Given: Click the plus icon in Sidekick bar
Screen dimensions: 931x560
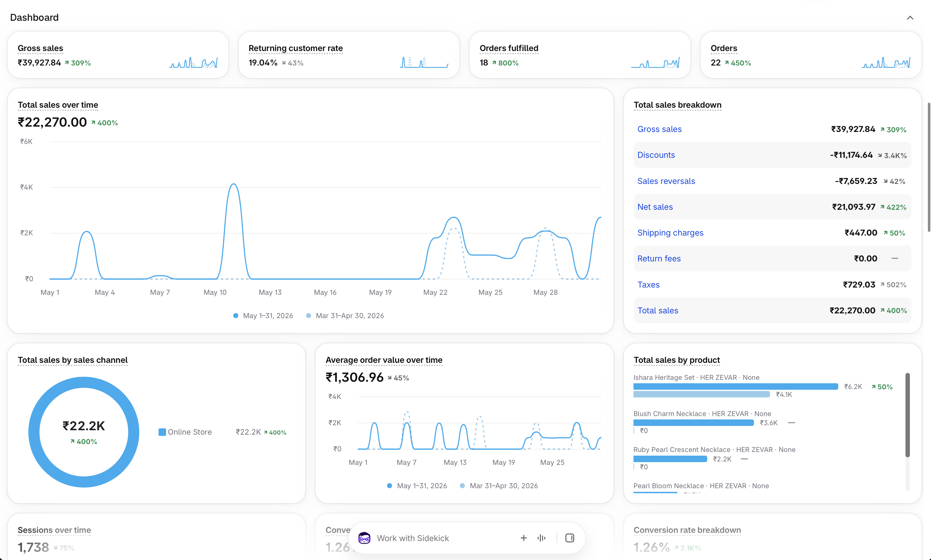Looking at the screenshot, I should pos(523,538).
